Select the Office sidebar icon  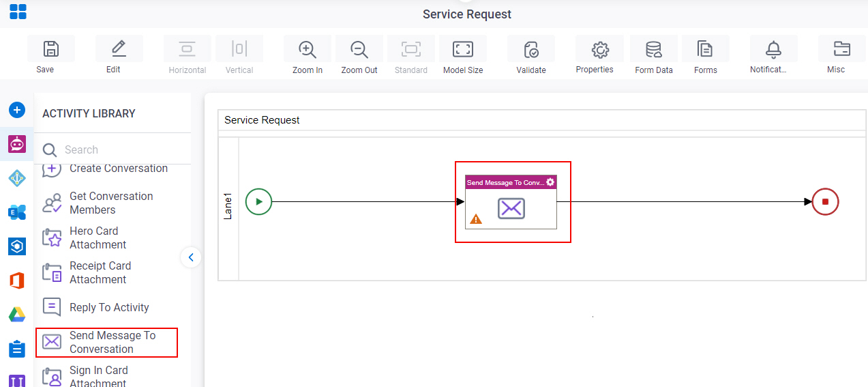tap(17, 281)
